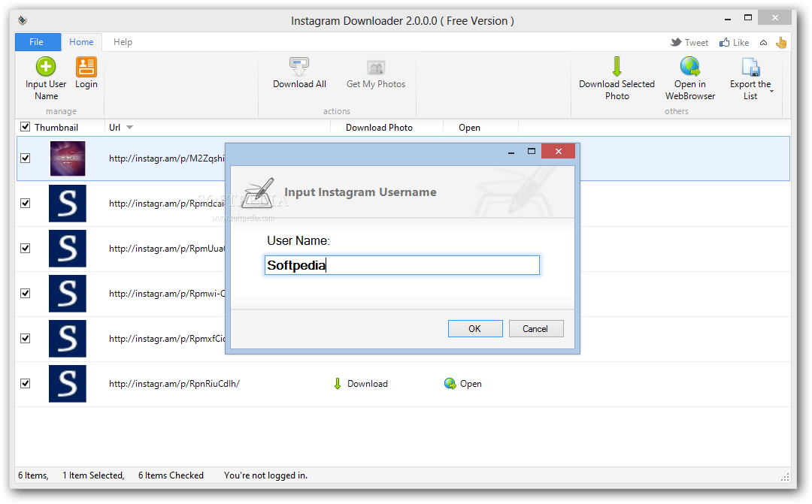812x504 pixels.
Task: Uncheck the Rpmdcai row checkbox
Action: (25, 203)
